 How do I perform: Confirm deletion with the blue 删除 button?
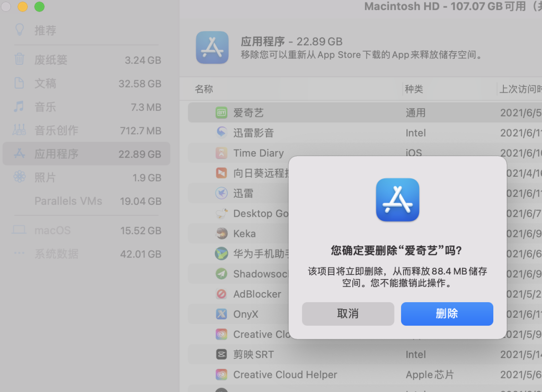pyautogui.click(x=447, y=314)
